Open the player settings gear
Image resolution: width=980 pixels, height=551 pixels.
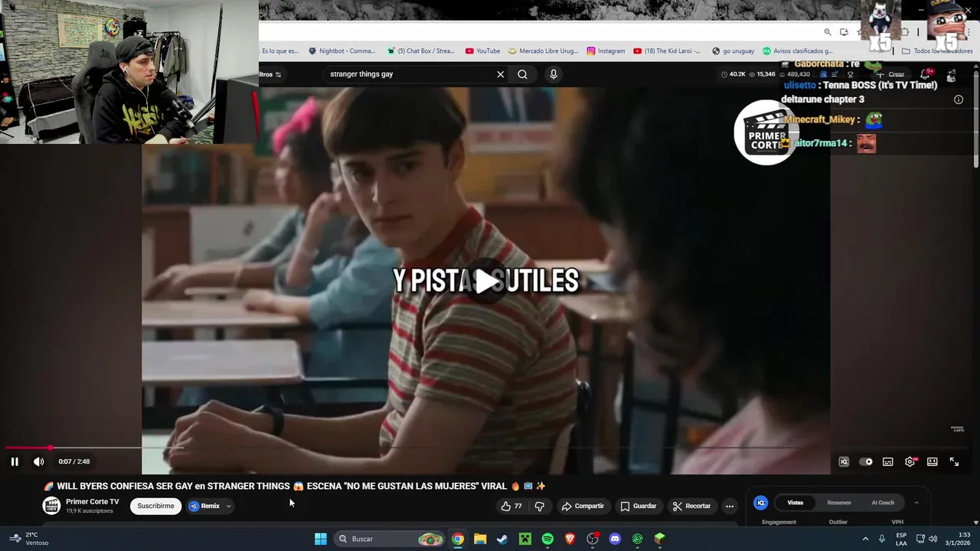(x=910, y=461)
